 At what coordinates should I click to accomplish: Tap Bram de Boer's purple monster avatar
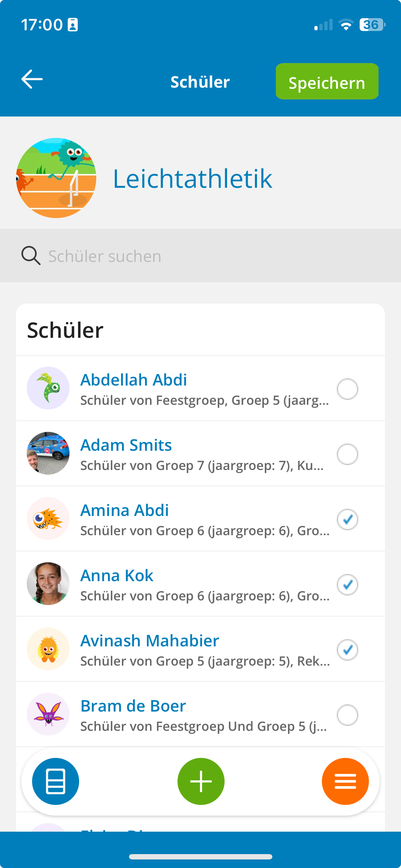point(48,714)
